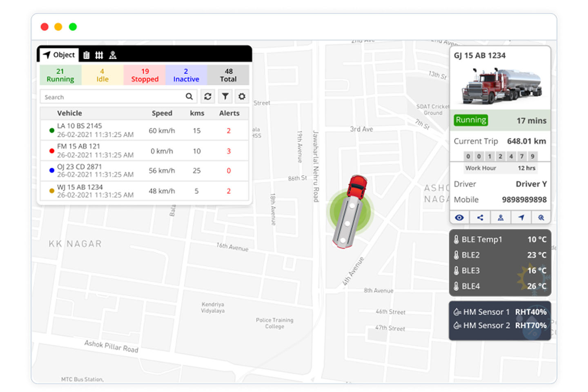Open the map location pin tab icon

click(x=113, y=55)
